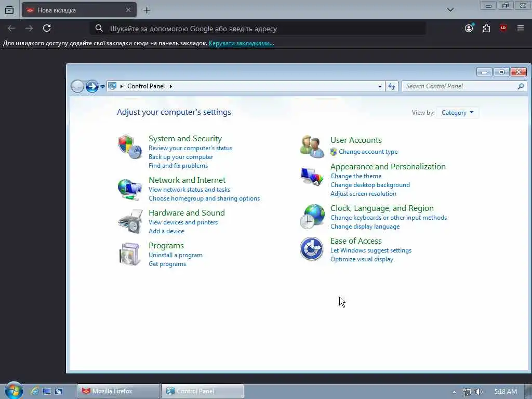Expand the address bar history dropdown
This screenshot has width=532, height=399.
tap(380, 86)
